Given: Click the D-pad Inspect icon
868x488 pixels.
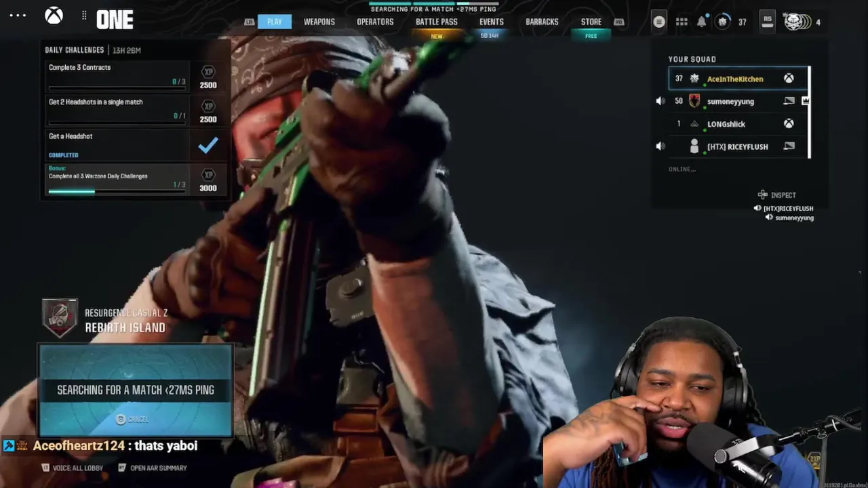Looking at the screenshot, I should [x=763, y=195].
